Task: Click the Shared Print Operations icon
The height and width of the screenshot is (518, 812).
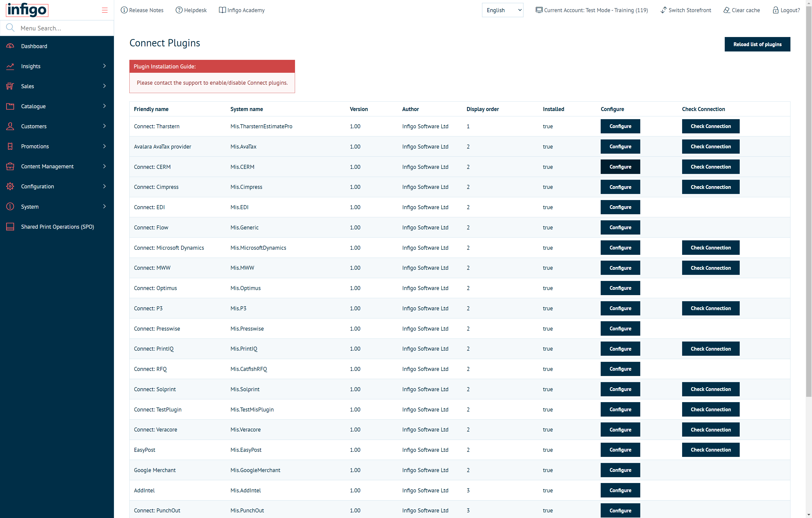Action: coord(10,226)
